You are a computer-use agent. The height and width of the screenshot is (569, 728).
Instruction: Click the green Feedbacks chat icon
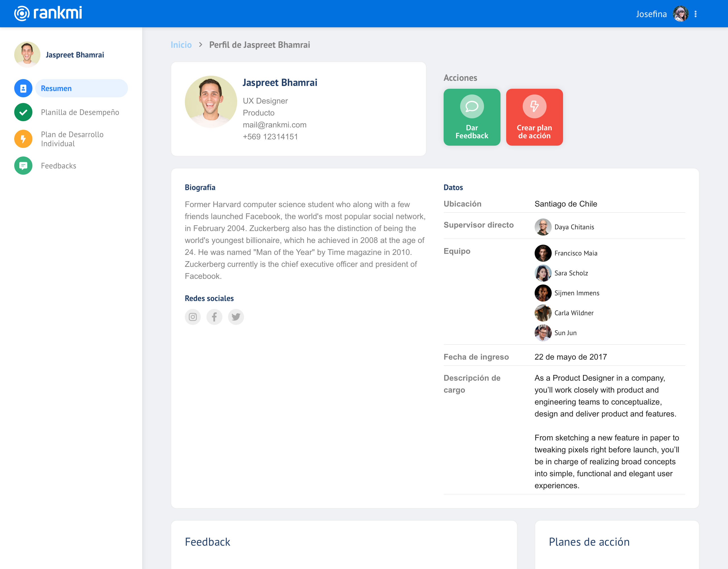[23, 165]
